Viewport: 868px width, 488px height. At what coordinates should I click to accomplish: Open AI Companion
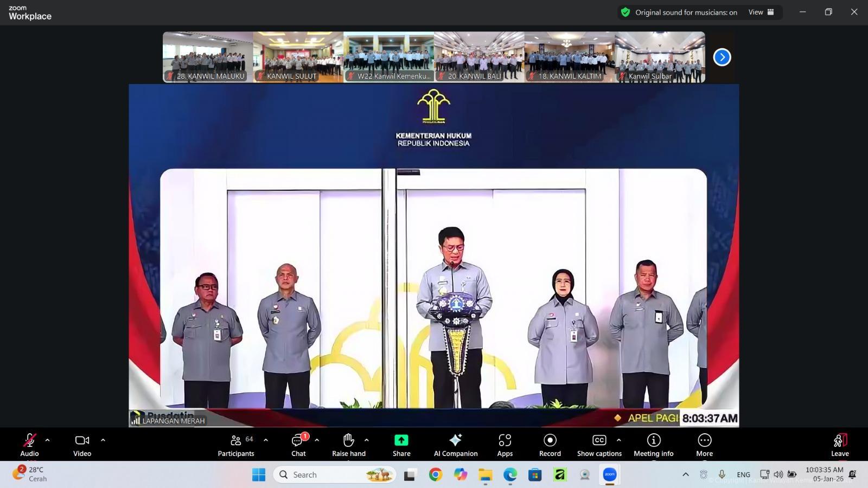tap(456, 445)
